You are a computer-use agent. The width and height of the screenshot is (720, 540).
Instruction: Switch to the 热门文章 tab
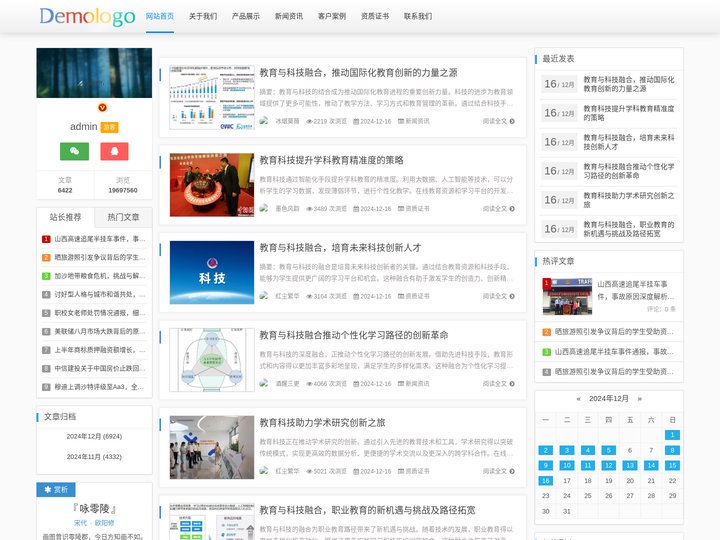[x=123, y=217]
